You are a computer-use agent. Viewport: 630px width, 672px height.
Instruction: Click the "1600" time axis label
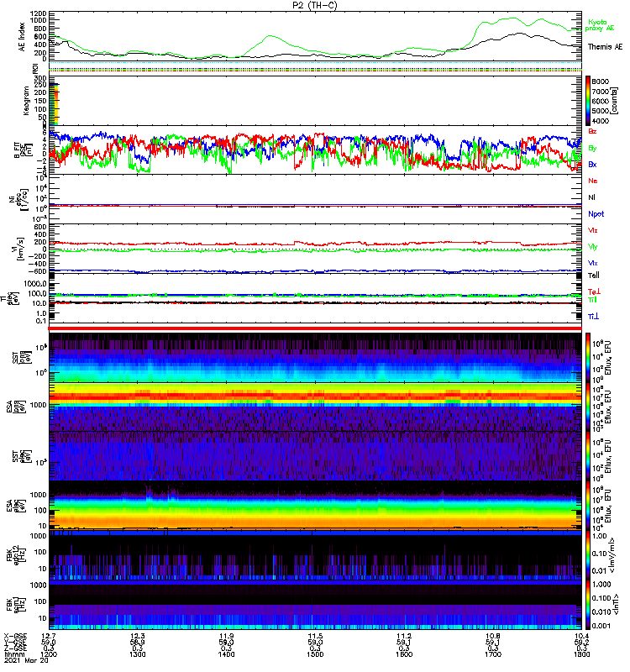pyautogui.click(x=404, y=654)
